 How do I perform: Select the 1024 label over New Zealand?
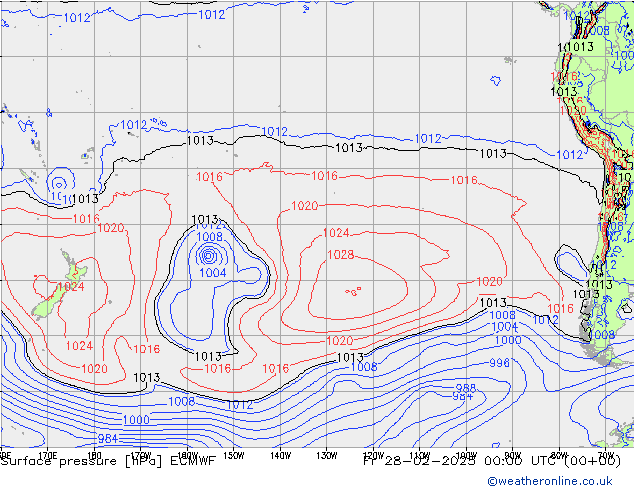point(71,287)
